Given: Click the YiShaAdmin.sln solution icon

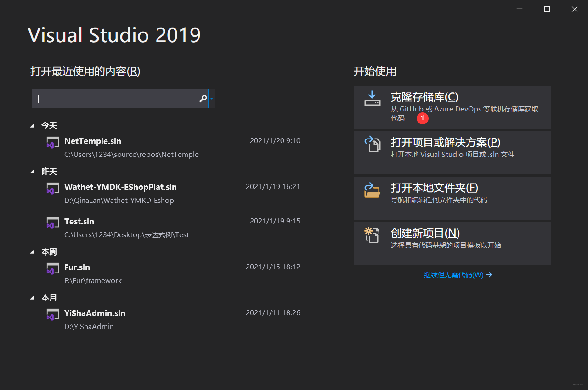Looking at the screenshot, I should (52, 314).
